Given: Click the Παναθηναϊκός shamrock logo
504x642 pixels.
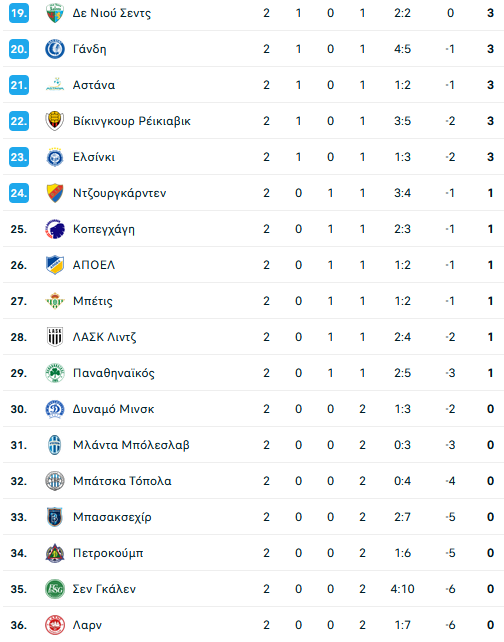Looking at the screenshot, I should [x=54, y=373].
